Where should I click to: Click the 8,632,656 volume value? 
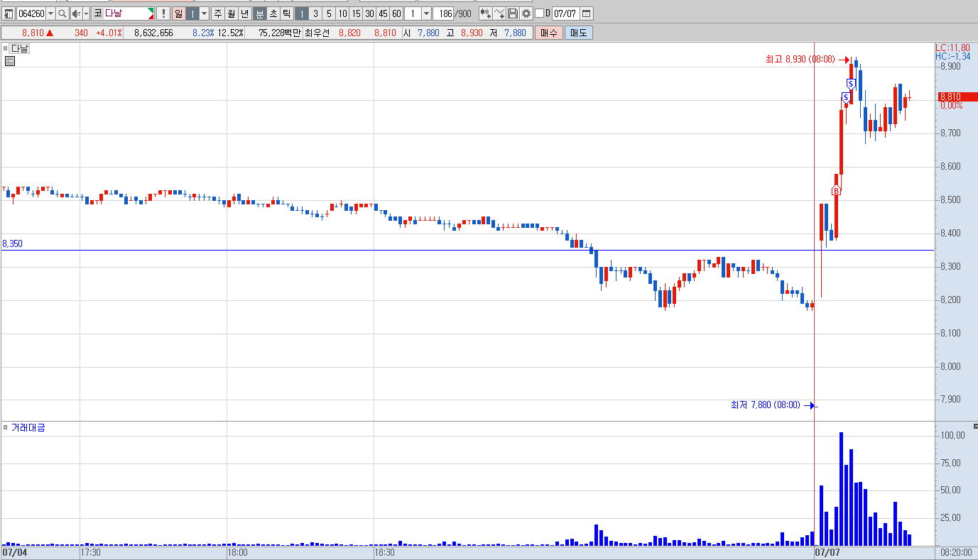click(153, 33)
